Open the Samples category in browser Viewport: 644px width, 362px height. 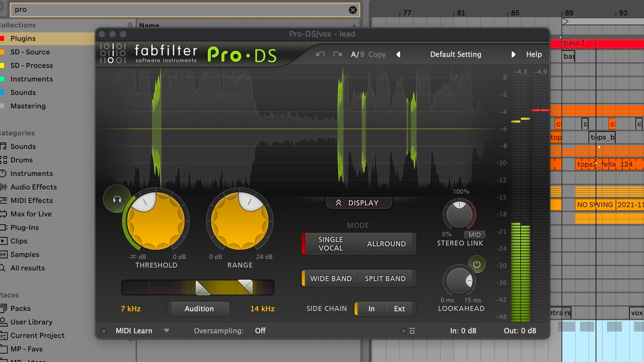tap(25, 255)
